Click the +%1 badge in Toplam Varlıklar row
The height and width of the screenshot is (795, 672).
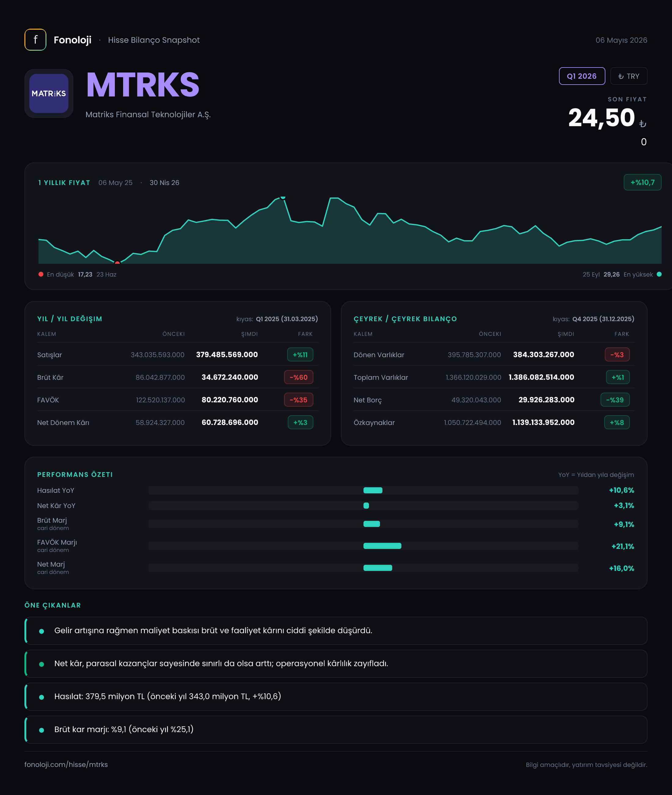pos(618,377)
